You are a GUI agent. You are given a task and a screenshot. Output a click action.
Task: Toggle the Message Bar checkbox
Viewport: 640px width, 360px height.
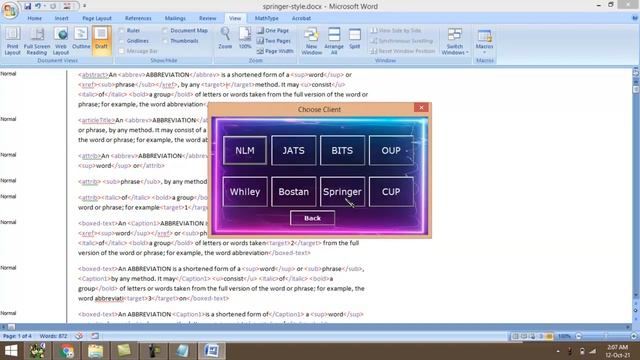click(x=122, y=51)
